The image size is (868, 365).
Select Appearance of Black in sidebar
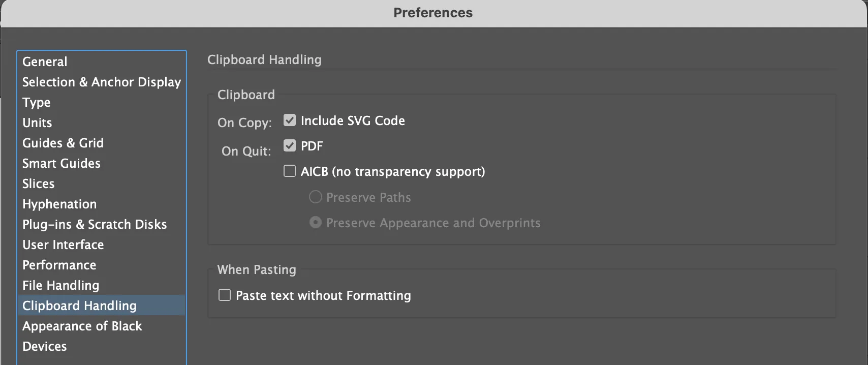(x=82, y=326)
